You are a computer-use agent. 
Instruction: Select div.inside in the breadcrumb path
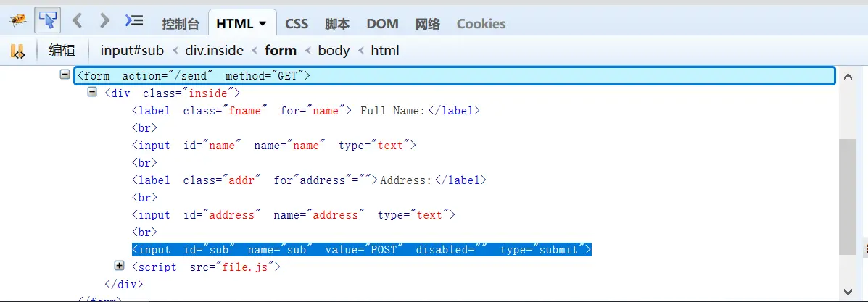(214, 51)
